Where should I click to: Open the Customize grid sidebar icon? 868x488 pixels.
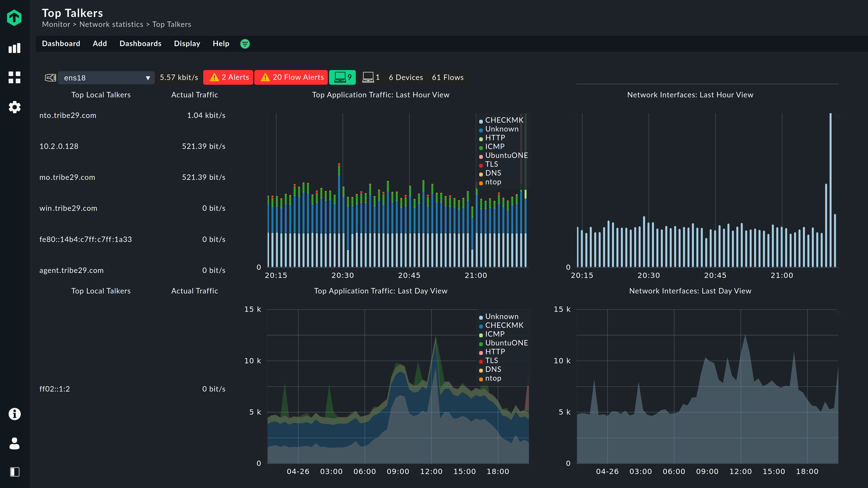[14, 77]
